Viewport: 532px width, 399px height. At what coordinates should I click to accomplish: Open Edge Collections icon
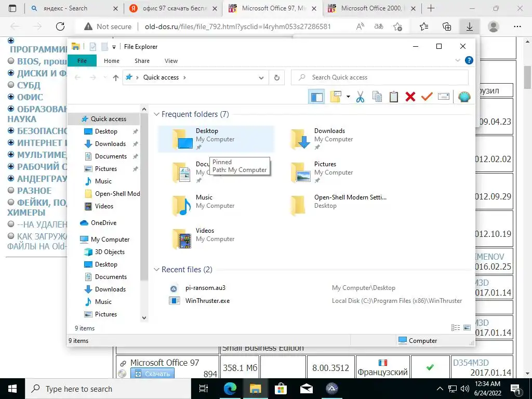pos(447,26)
